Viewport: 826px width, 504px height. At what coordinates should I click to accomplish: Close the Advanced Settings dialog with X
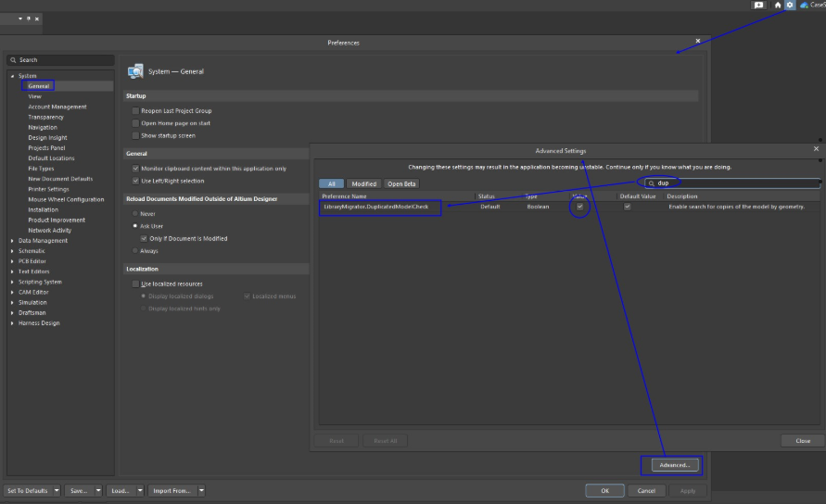pyautogui.click(x=816, y=148)
